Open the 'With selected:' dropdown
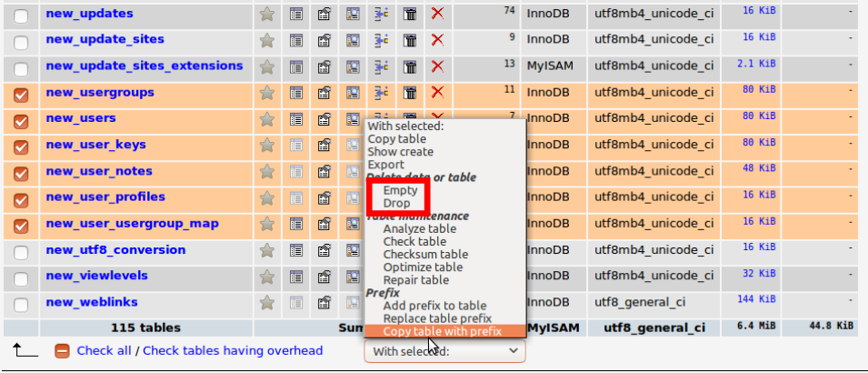Image resolution: width=868 pixels, height=373 pixels. (x=444, y=351)
